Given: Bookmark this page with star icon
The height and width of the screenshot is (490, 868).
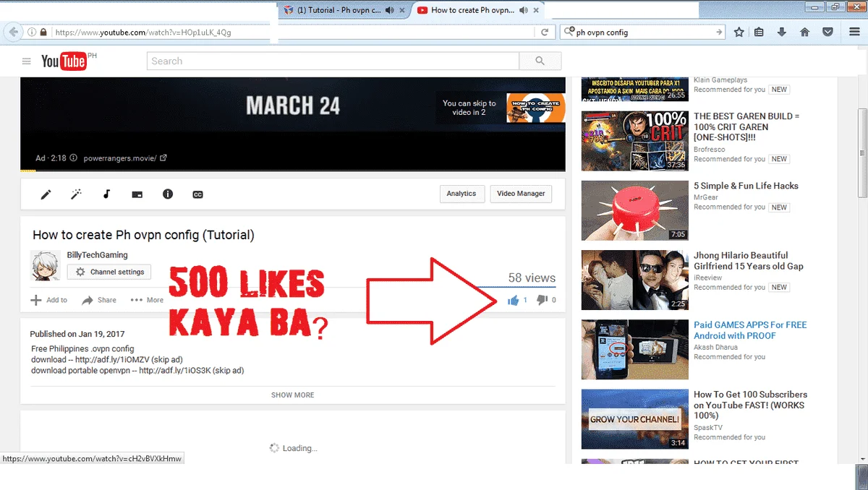Looking at the screenshot, I should 739,32.
